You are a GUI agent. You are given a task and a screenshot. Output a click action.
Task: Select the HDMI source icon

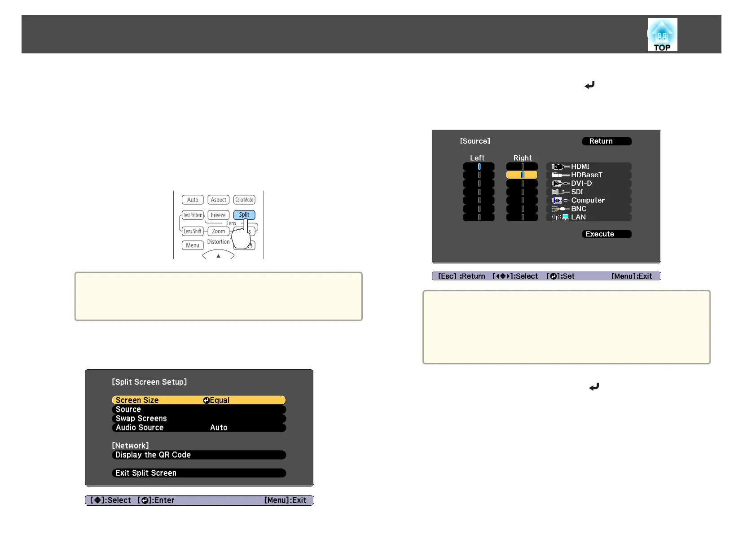(x=560, y=166)
